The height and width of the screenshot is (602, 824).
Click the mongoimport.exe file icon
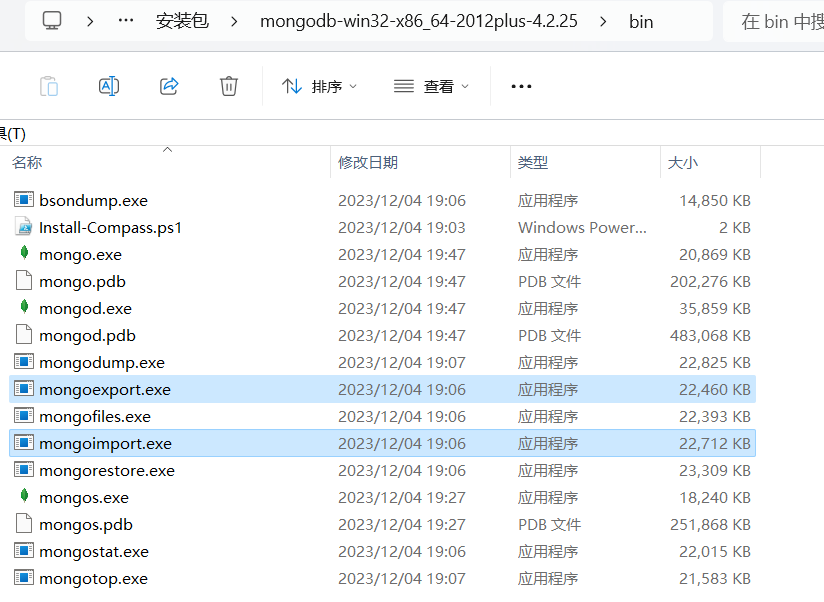click(24, 443)
